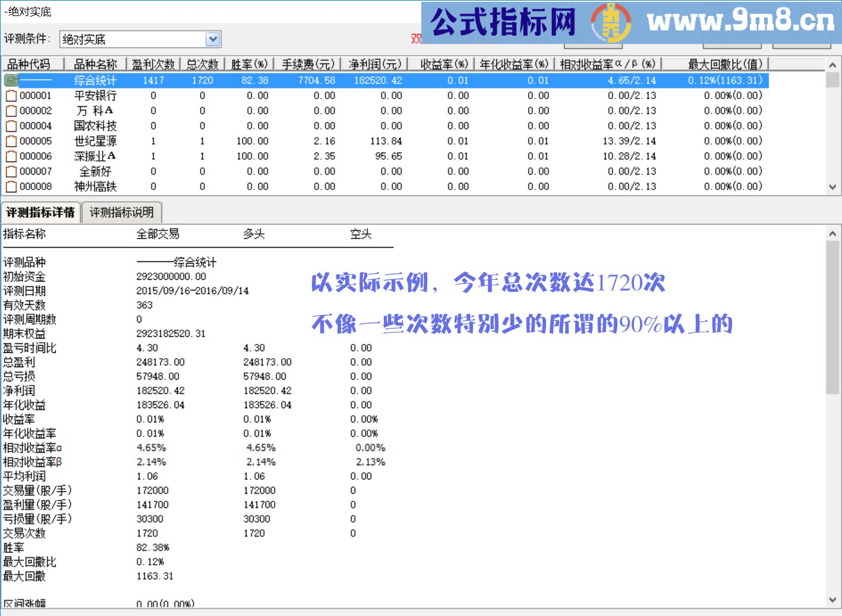
Task: Click the 182520.42 net profit cell in summary row
Action: [x=378, y=80]
